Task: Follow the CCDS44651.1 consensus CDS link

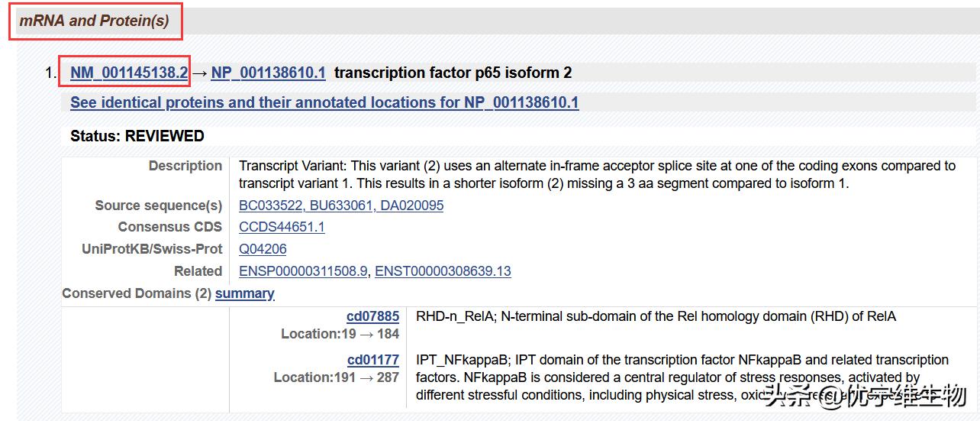Action: click(282, 227)
